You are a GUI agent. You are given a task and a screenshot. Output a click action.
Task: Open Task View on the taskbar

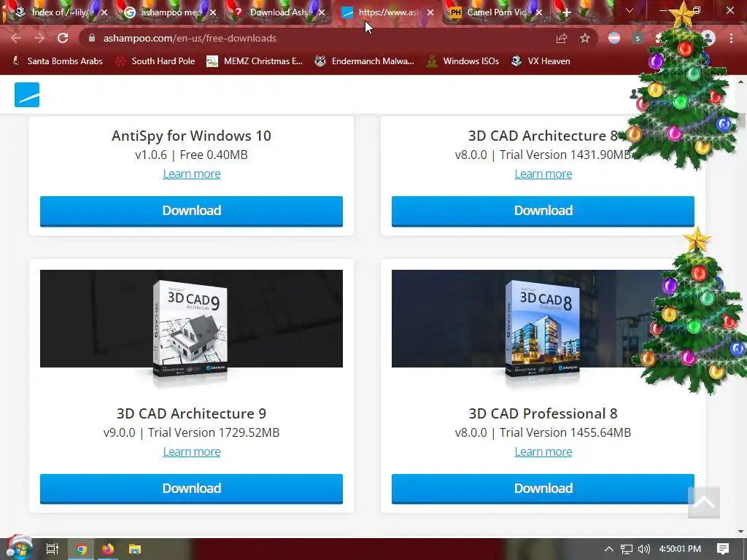(x=53, y=549)
